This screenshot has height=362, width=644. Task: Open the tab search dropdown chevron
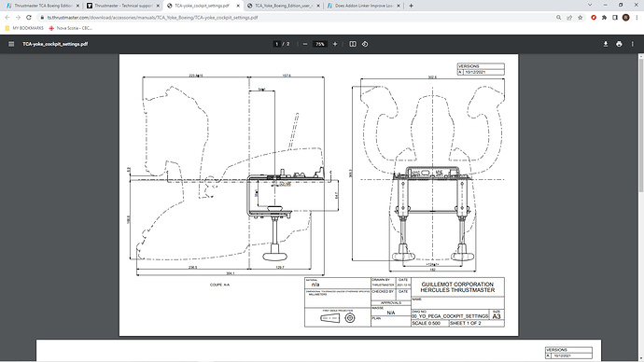pyautogui.click(x=590, y=6)
